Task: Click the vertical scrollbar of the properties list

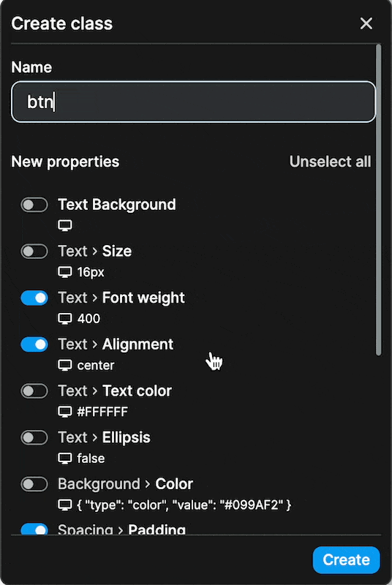Action: [379, 200]
